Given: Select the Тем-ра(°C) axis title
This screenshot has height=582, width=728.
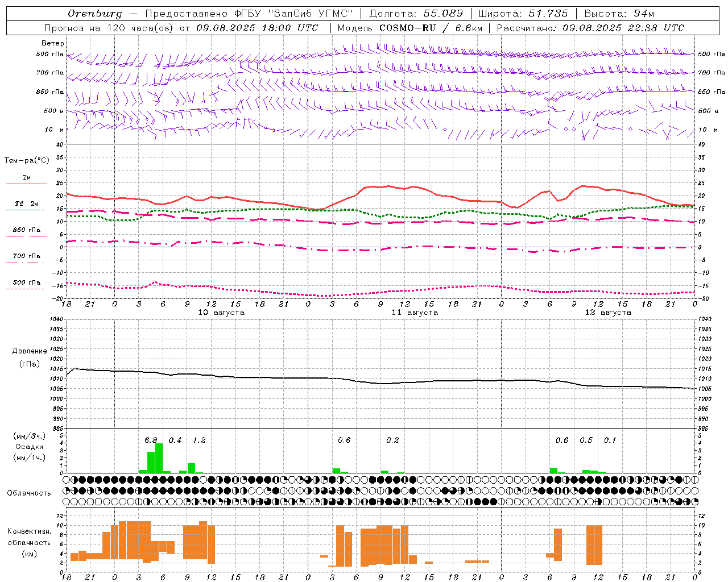Looking at the screenshot, I should click(x=27, y=161).
